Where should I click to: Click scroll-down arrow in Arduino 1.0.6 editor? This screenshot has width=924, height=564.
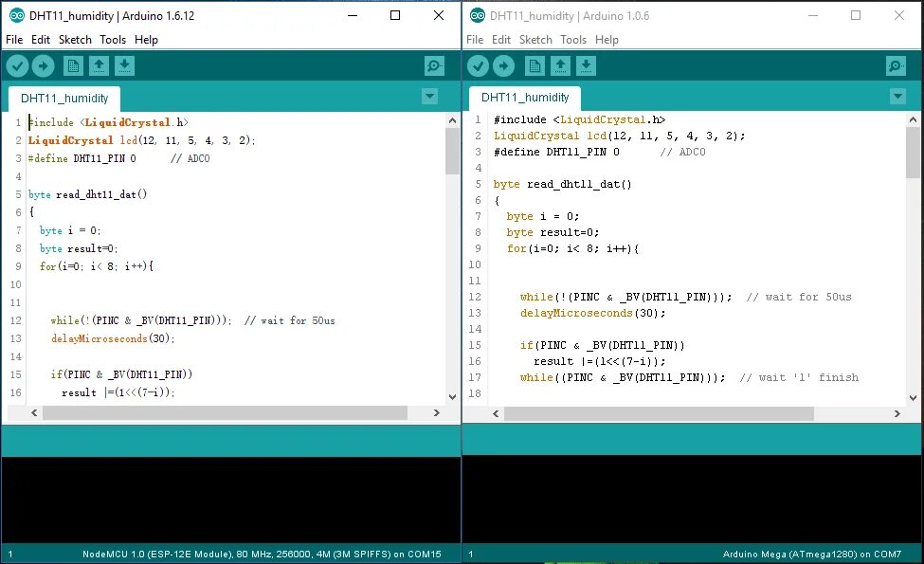click(913, 398)
